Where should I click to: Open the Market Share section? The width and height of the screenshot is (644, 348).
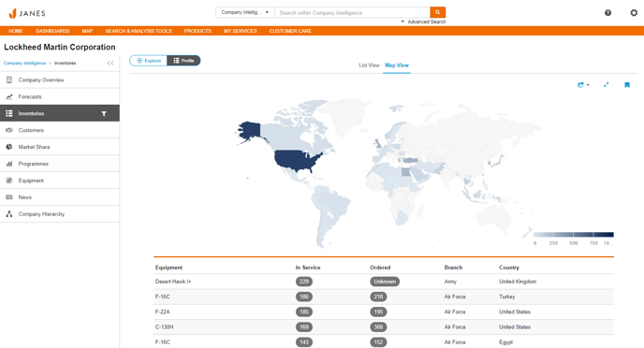click(60, 147)
